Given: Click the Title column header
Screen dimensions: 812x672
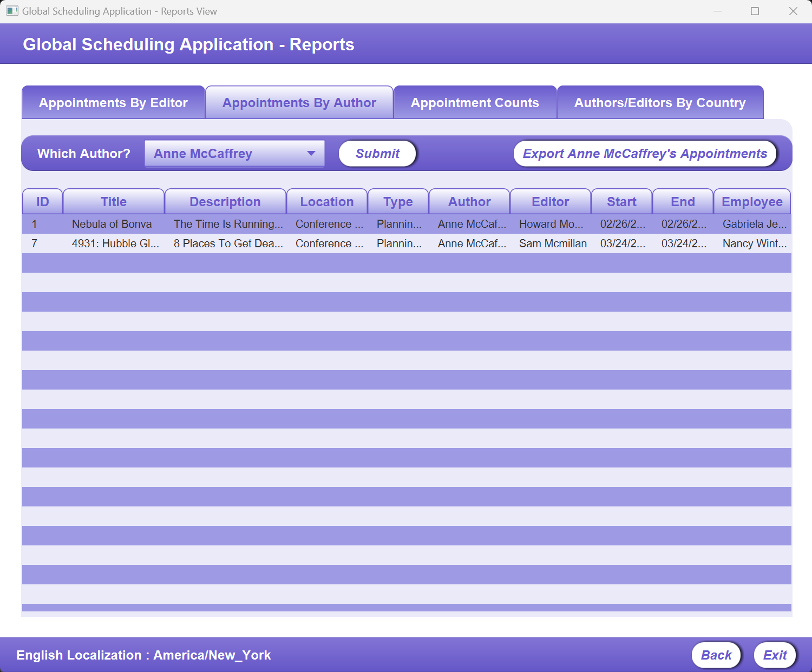Looking at the screenshot, I should pyautogui.click(x=114, y=201).
